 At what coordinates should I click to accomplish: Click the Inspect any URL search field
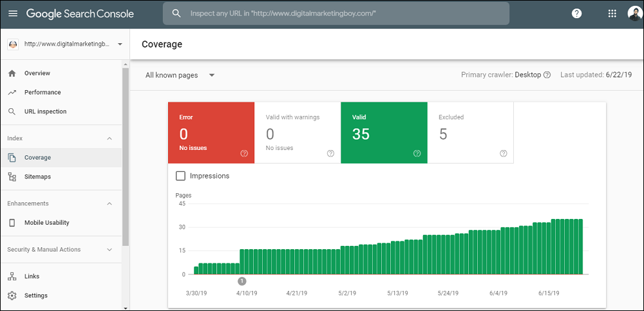(x=336, y=14)
